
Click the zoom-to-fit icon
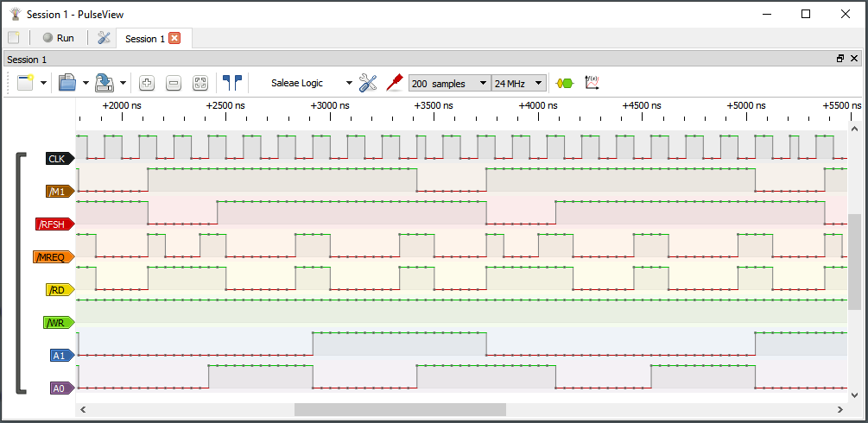click(200, 84)
